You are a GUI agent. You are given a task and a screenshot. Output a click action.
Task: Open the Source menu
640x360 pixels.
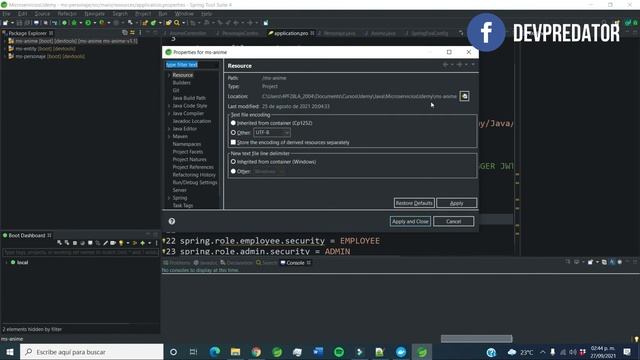click(42, 13)
